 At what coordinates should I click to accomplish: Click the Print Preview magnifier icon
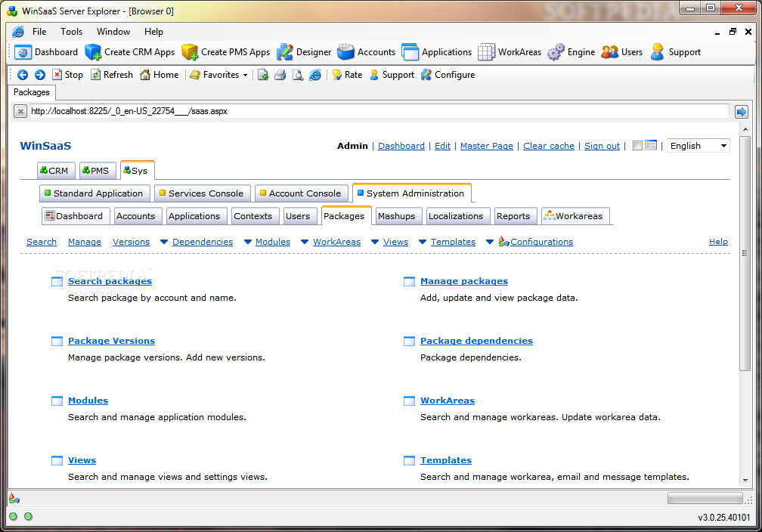297,75
